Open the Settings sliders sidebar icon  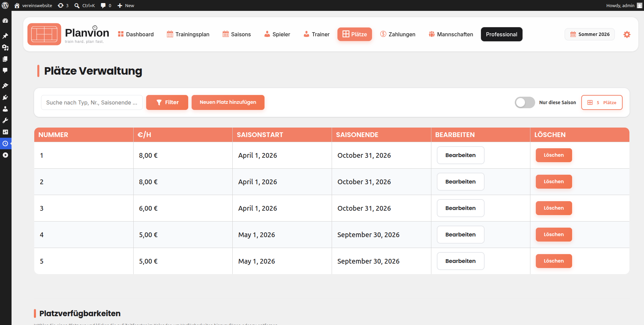point(5,132)
